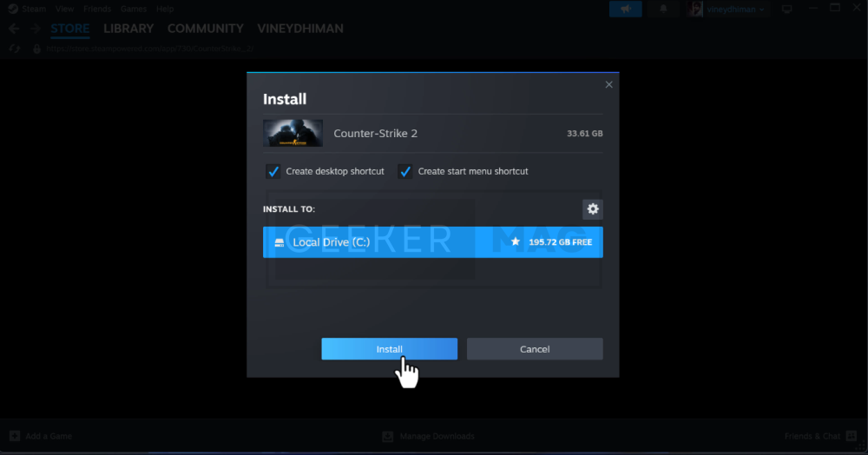The height and width of the screenshot is (455, 868).
Task: Expand the vineydhiman account dropdown
Action: [x=735, y=10]
